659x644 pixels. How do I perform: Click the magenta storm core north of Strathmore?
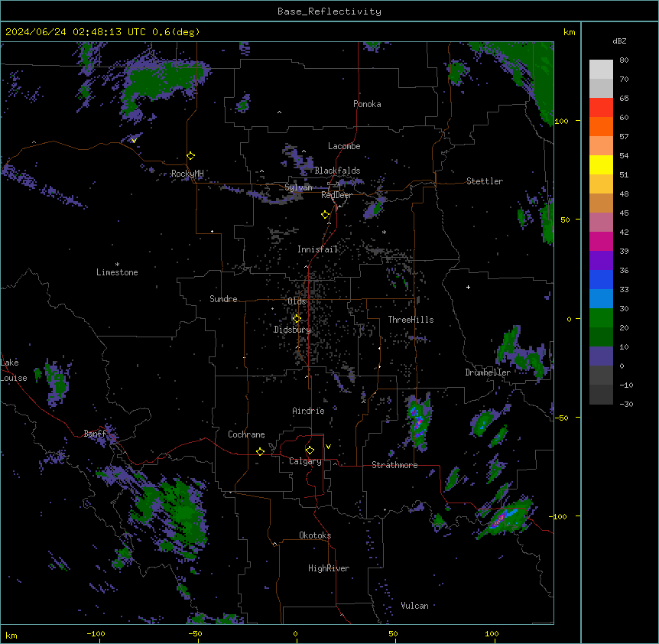coord(417,424)
